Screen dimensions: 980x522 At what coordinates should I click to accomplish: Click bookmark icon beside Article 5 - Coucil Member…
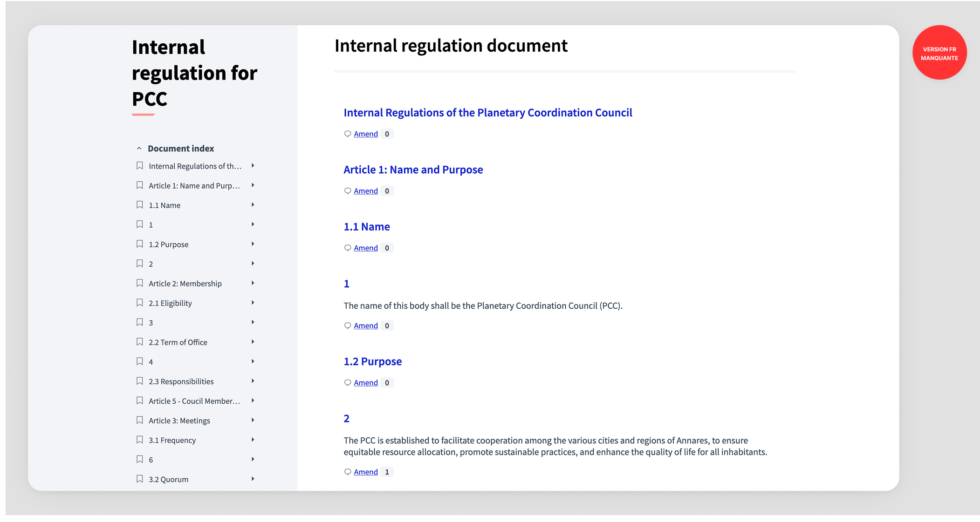click(139, 400)
